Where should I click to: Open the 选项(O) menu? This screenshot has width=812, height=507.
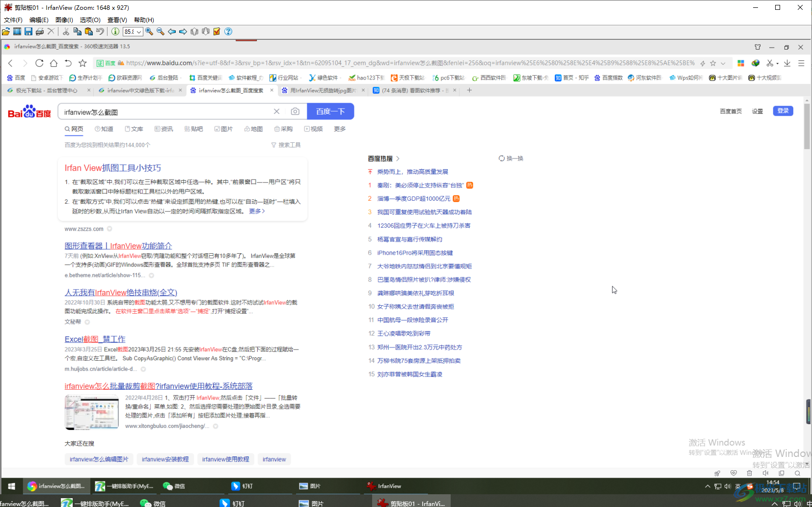click(90, 20)
